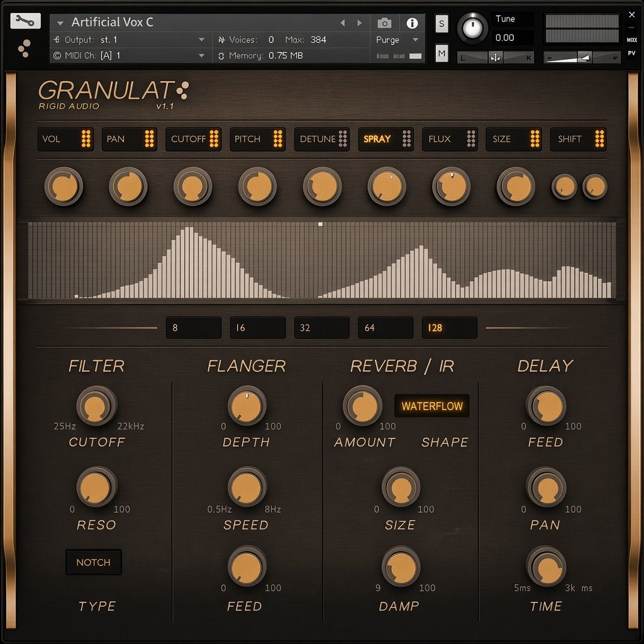Toggle the MIX aux button

pyautogui.click(x=631, y=40)
